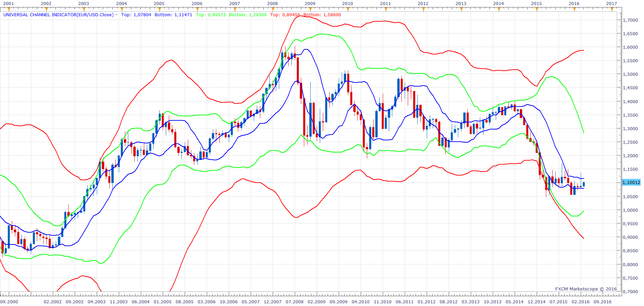Image resolution: width=644 pixels, height=306 pixels.
Task: Click the 03.2006 date axis label
Action: [206, 302]
